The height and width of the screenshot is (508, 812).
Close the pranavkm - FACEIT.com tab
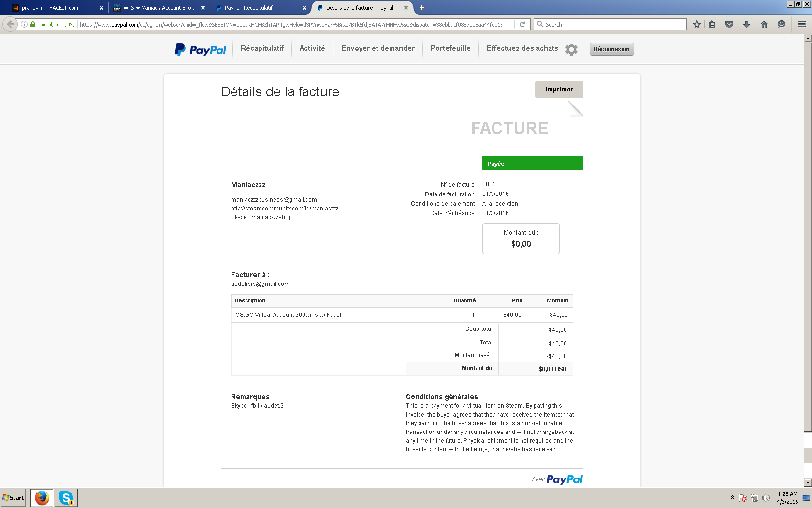click(101, 8)
